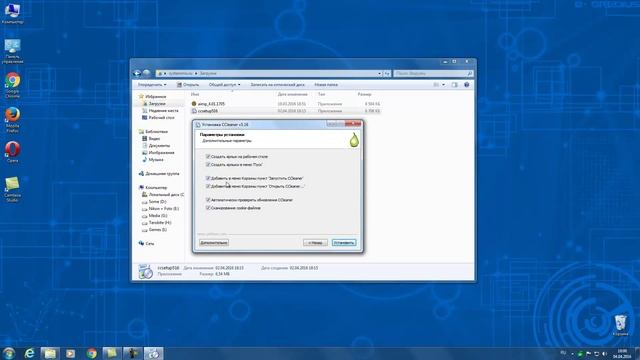Open the sticky notes taskbar icon
This screenshot has width=640, height=360.
111,353
